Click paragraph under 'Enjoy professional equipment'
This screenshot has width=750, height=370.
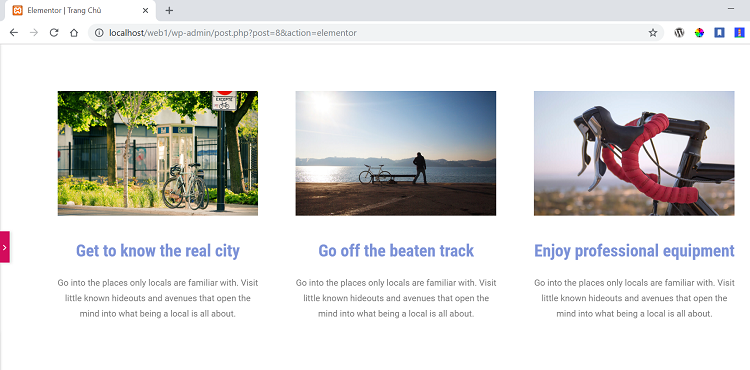634,298
